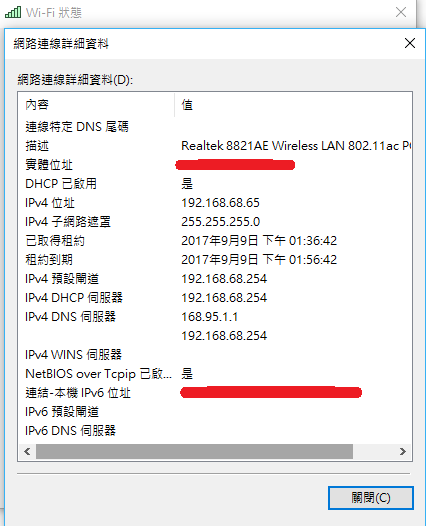Select the IPv4 DHCP 伺服器 row
Viewport: 426px width, 526px height.
[215, 298]
